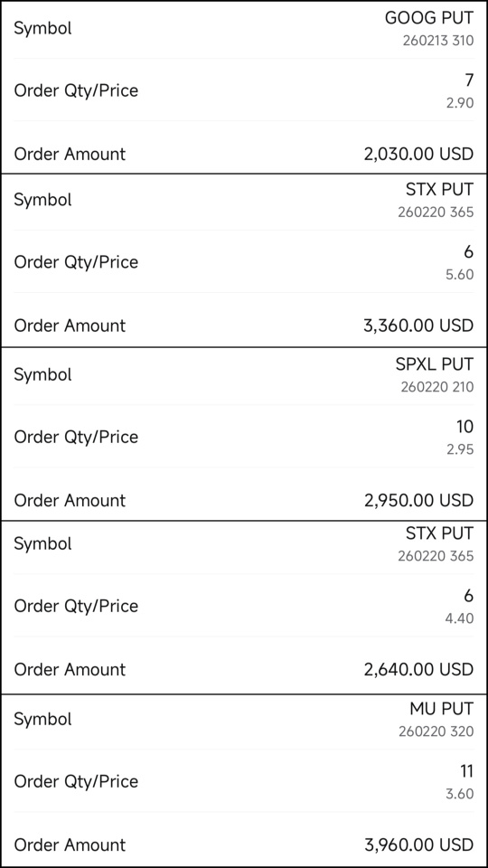
Task: Click the 2,030.00 USD order amount
Action: 418,154
